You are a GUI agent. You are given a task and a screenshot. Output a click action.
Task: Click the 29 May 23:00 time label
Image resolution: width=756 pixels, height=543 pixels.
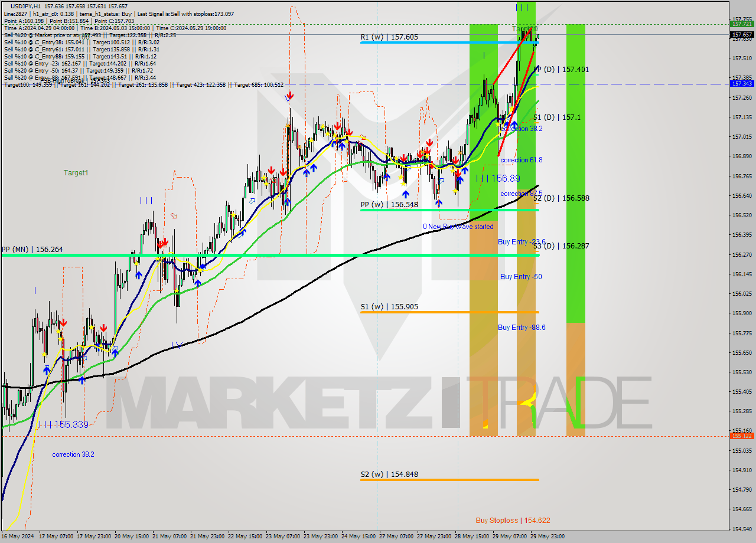[549, 537]
